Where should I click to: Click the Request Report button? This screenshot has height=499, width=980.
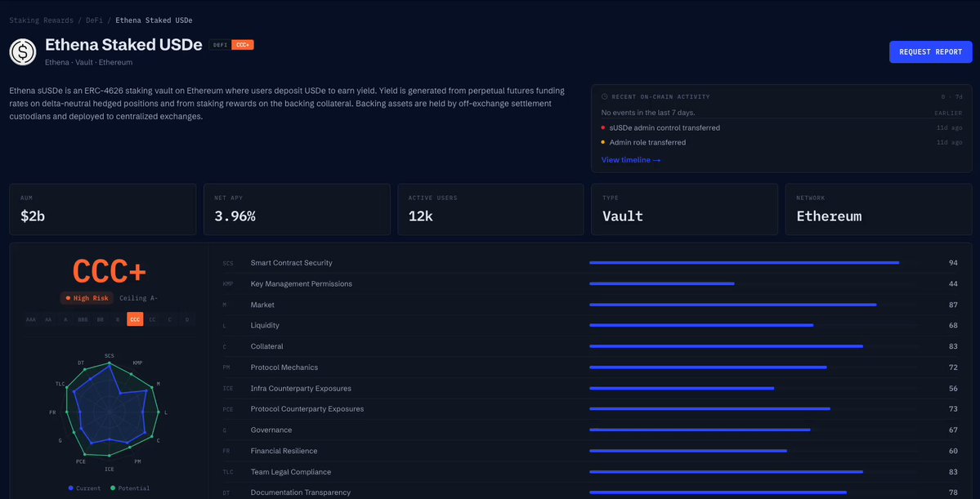click(x=931, y=51)
